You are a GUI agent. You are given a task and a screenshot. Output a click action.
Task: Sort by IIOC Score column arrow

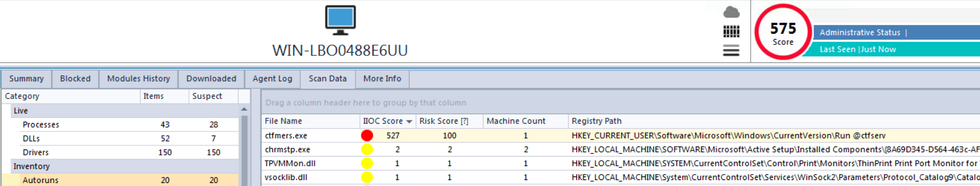click(x=409, y=122)
